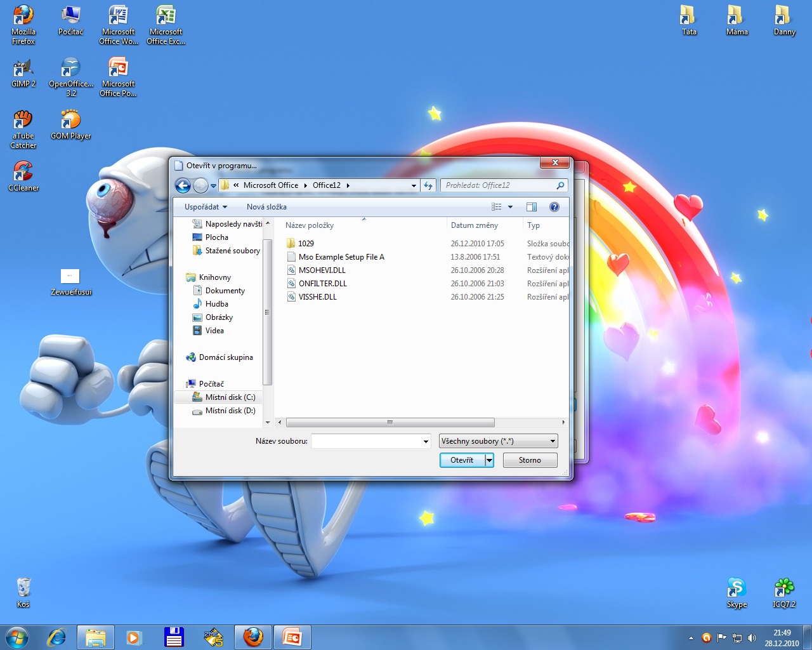Open help with the question mark icon
Viewport: 812px width, 650px height.
point(554,207)
